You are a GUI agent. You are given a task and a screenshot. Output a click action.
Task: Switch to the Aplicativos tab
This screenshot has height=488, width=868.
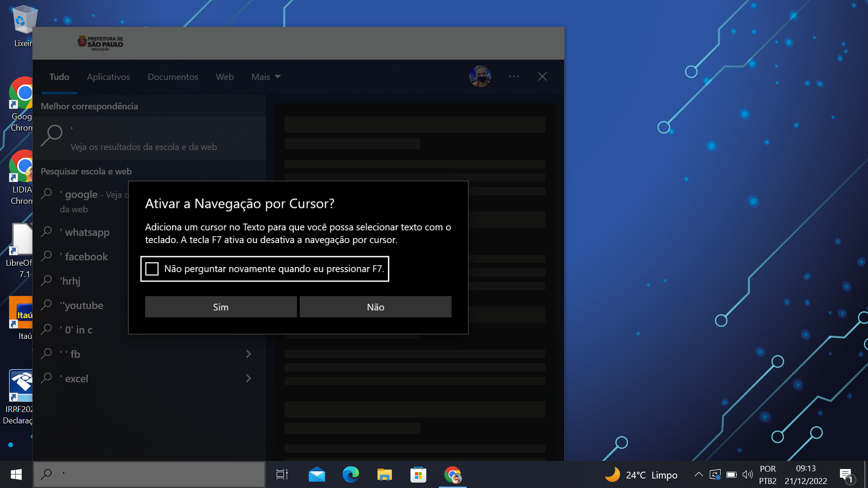coord(108,77)
